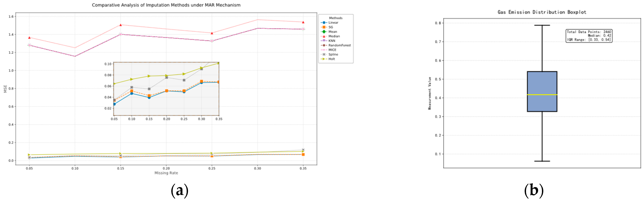Click the yellow median line in the boxplot
The height and width of the screenshot is (204, 644).
click(542, 95)
